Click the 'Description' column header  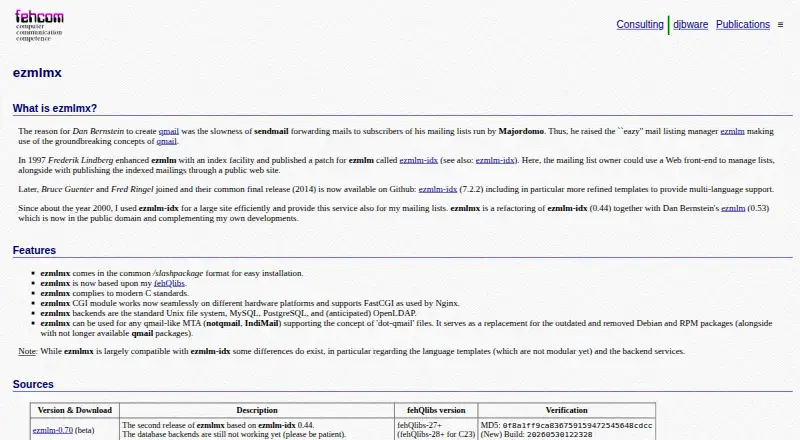257,410
